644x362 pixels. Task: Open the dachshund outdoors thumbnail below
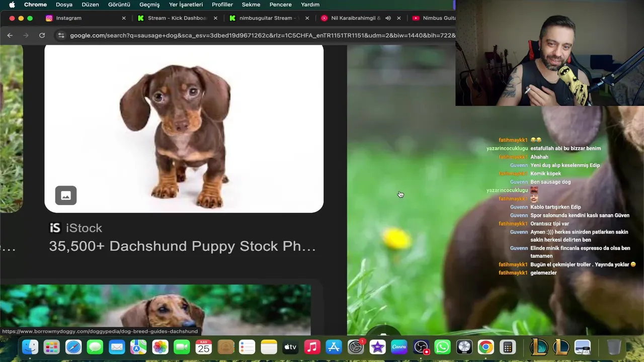click(155, 309)
